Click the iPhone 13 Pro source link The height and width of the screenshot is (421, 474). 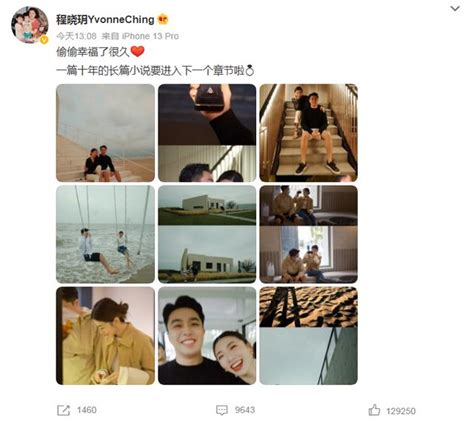click(150, 36)
